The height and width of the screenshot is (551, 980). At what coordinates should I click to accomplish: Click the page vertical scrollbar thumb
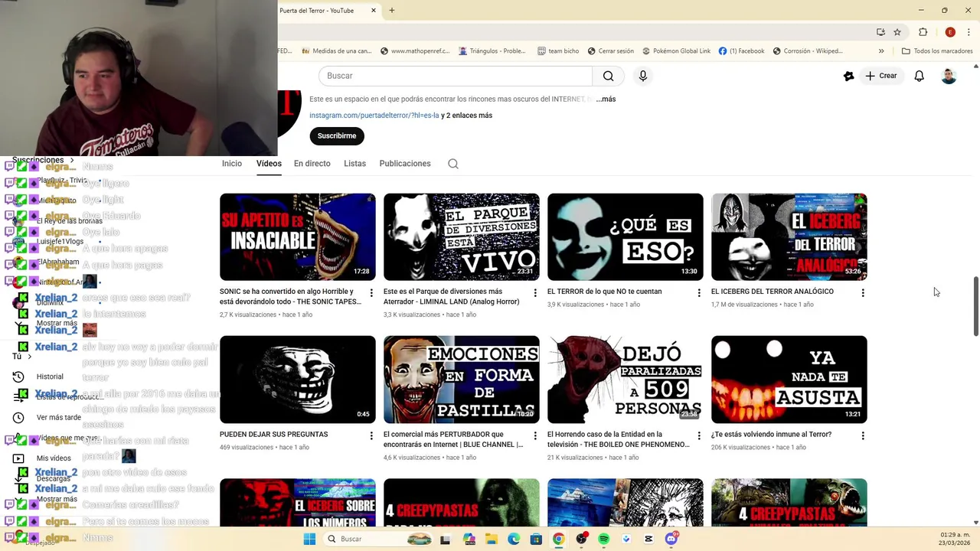point(975,306)
